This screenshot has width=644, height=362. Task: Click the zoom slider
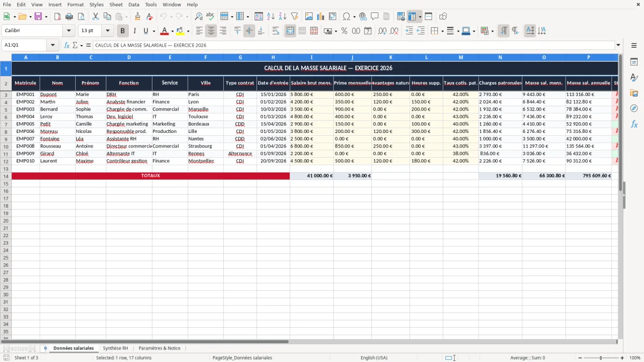[601, 358]
